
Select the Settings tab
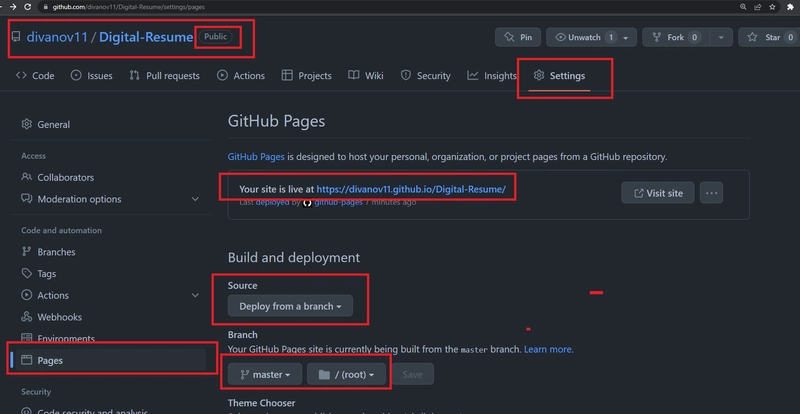coord(559,76)
